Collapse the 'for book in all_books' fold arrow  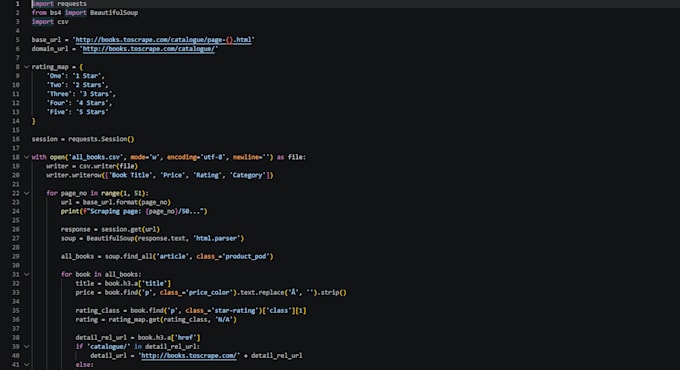tap(26, 274)
